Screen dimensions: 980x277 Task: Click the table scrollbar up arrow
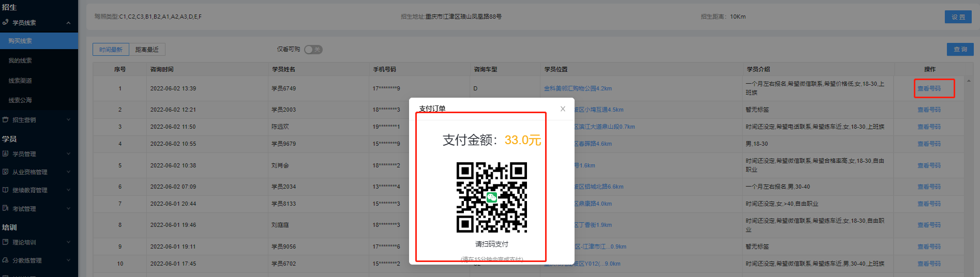point(969,81)
